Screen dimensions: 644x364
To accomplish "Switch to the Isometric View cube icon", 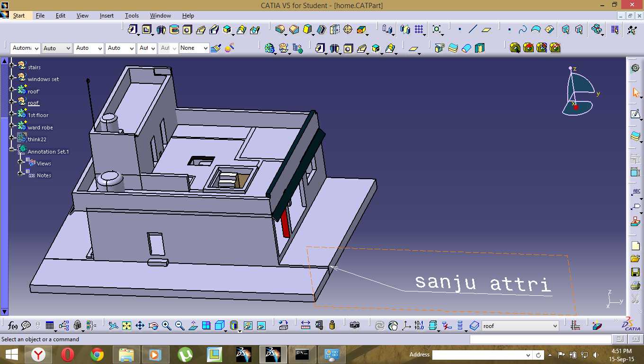I will [220, 326].
